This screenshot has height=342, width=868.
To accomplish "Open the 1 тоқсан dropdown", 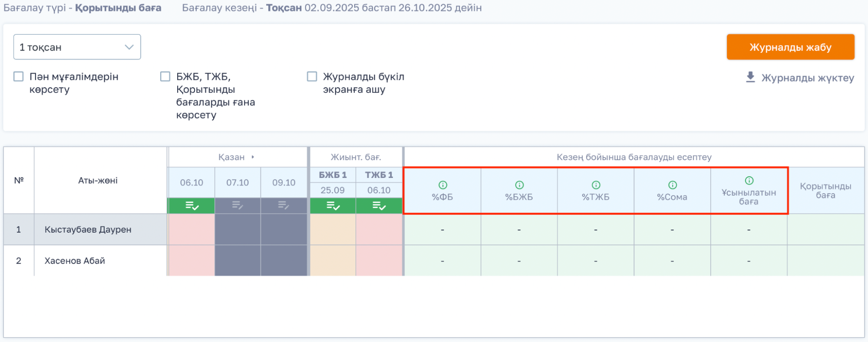I will [77, 47].
